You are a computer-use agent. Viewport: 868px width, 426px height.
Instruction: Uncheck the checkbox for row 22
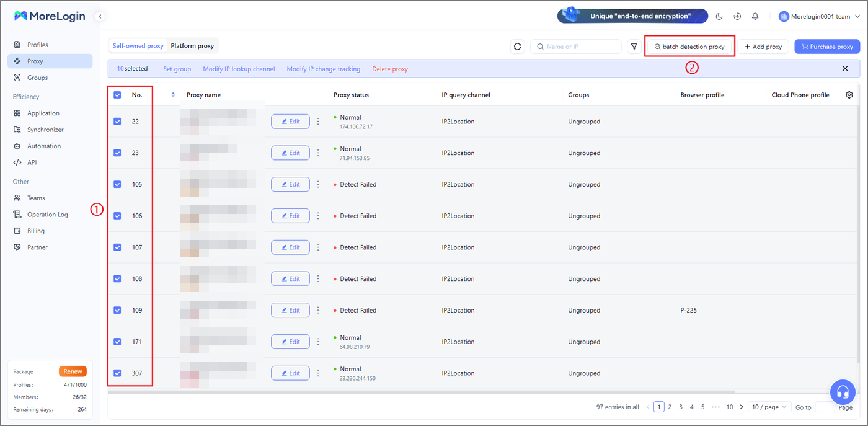point(117,122)
